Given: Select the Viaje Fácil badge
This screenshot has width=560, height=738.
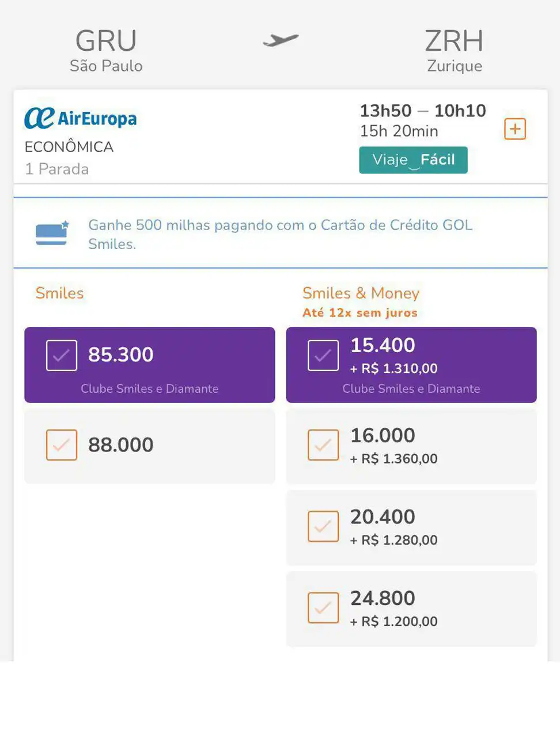Looking at the screenshot, I should point(413,160).
